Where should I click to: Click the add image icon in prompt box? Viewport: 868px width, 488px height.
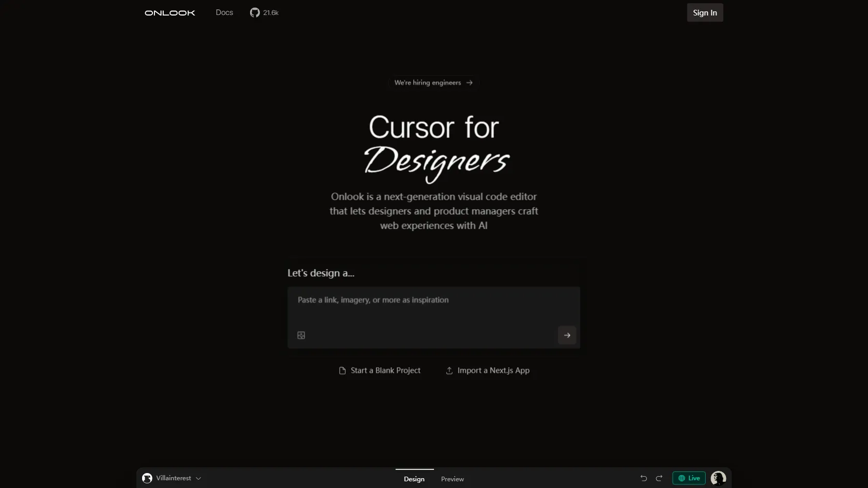(301, 335)
